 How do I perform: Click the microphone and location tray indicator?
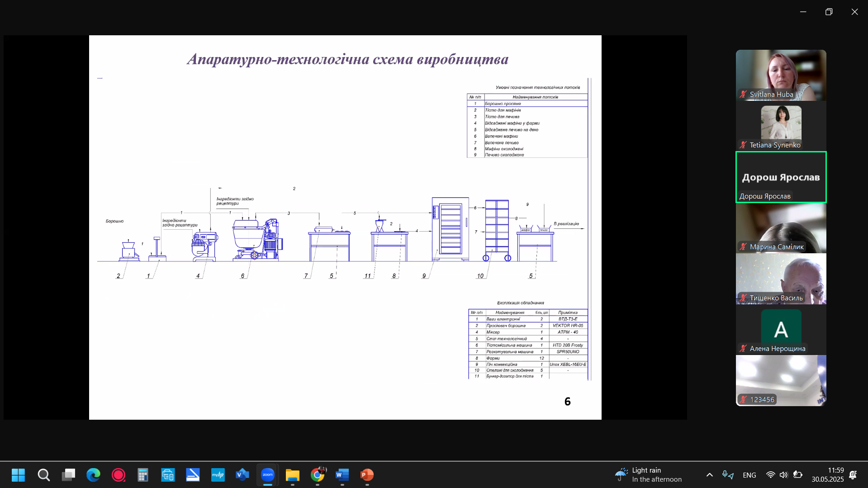click(728, 475)
